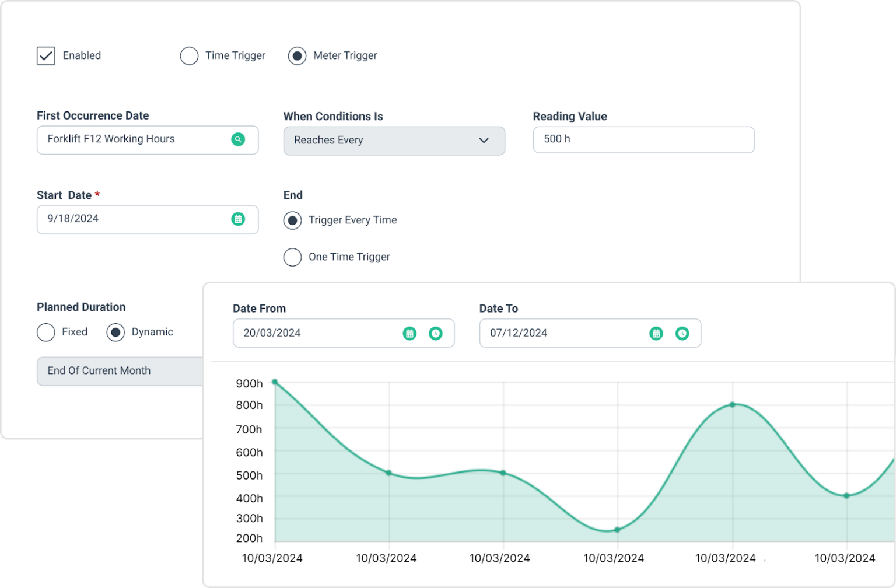Uncheck the Enabled checkbox
The width and height of the screenshot is (896, 588).
tap(45, 55)
